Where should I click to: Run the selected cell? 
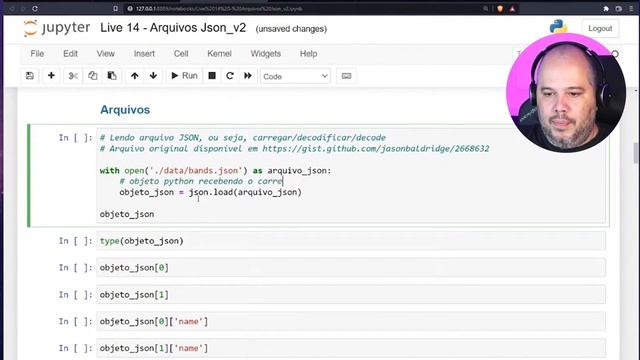pos(184,76)
